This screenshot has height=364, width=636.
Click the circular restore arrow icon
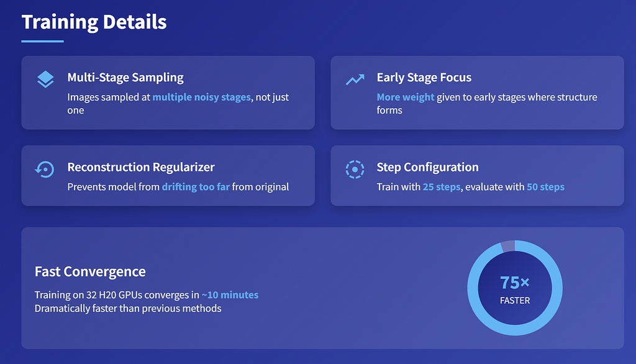(45, 169)
